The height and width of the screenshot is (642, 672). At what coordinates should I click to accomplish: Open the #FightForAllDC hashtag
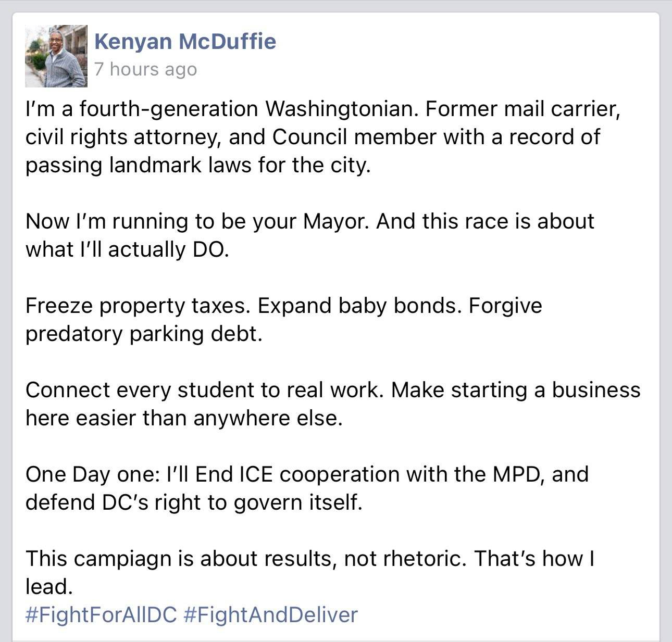(x=101, y=614)
